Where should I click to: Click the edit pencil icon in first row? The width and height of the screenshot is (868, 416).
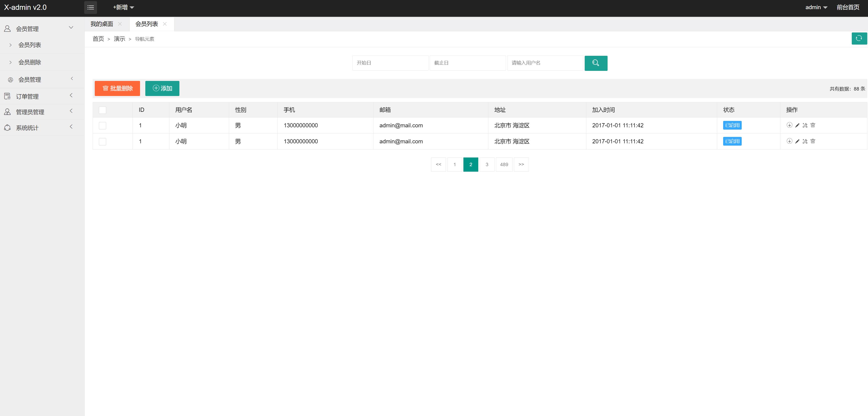[x=797, y=125]
